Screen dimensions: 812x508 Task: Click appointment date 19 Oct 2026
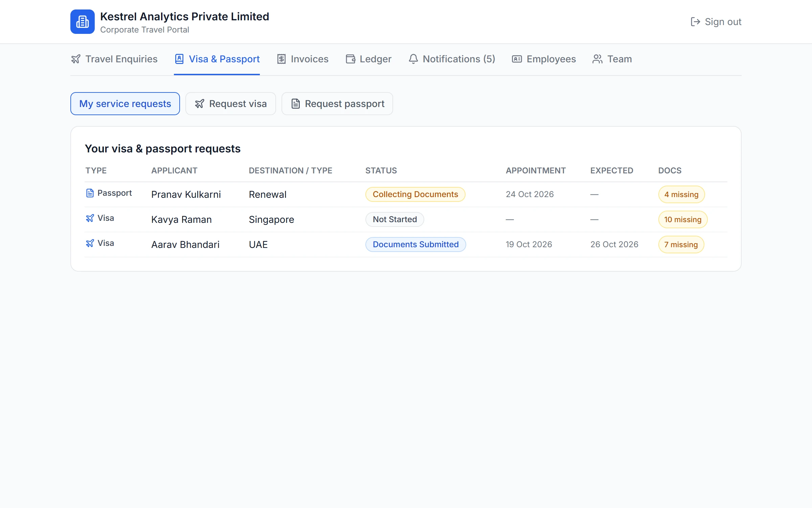coord(529,245)
